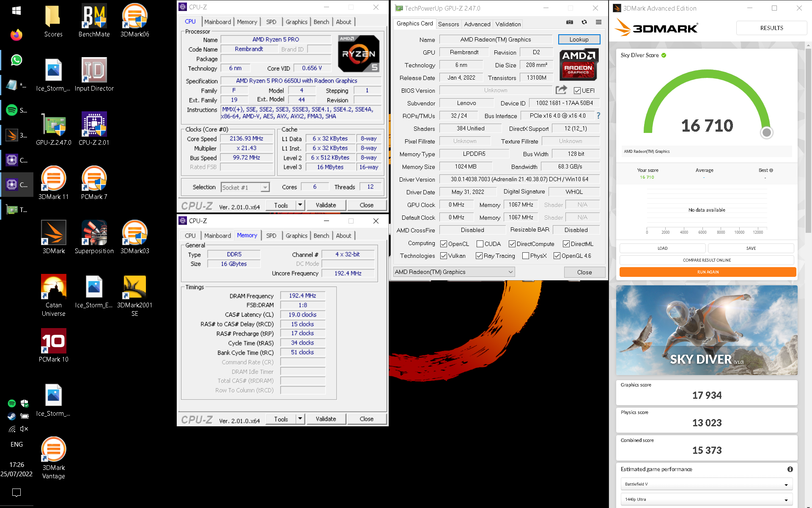812x508 pixels.
Task: Select the Scores folder on desktop
Action: point(54,20)
